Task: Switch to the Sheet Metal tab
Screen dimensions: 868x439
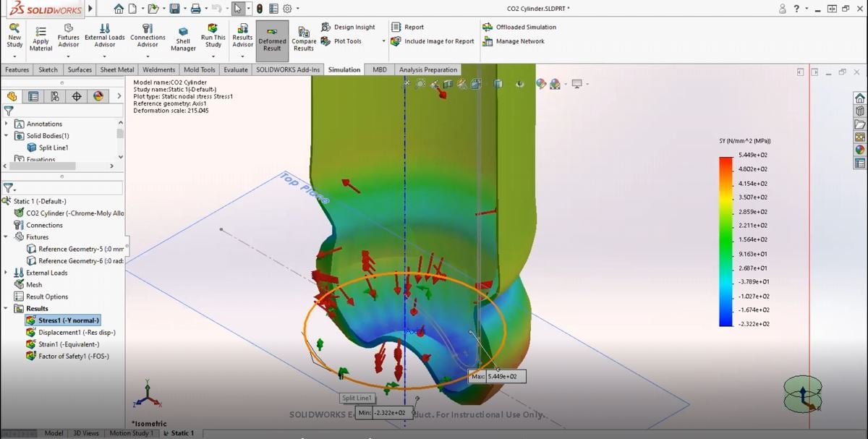Action: coord(117,70)
